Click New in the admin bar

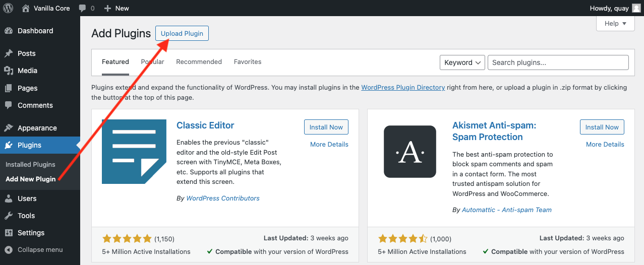[x=122, y=8]
